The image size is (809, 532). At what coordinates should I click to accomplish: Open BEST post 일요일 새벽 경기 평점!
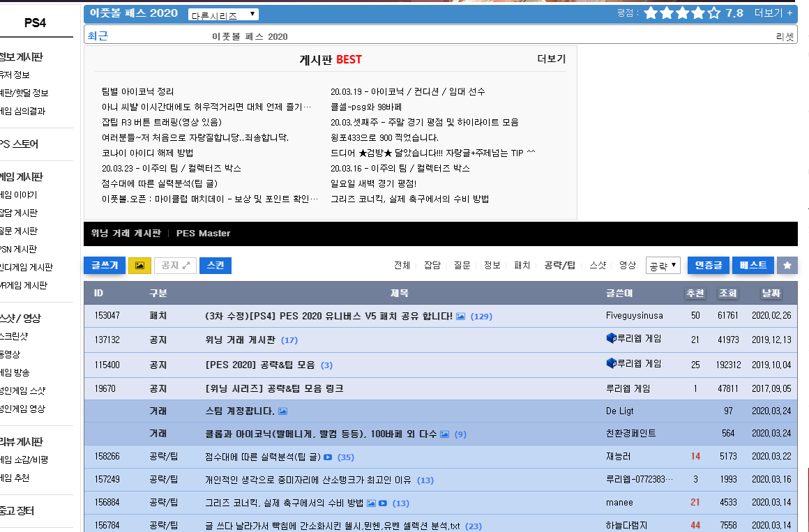374,183
